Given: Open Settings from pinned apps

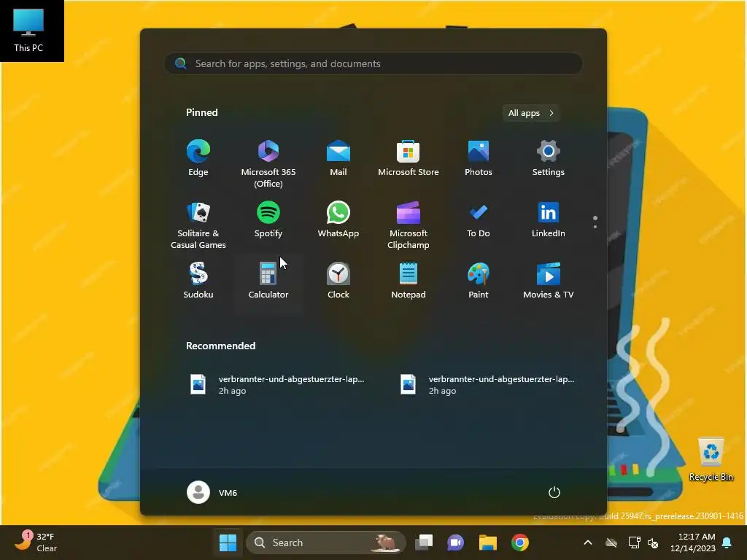Looking at the screenshot, I should coord(549,158).
